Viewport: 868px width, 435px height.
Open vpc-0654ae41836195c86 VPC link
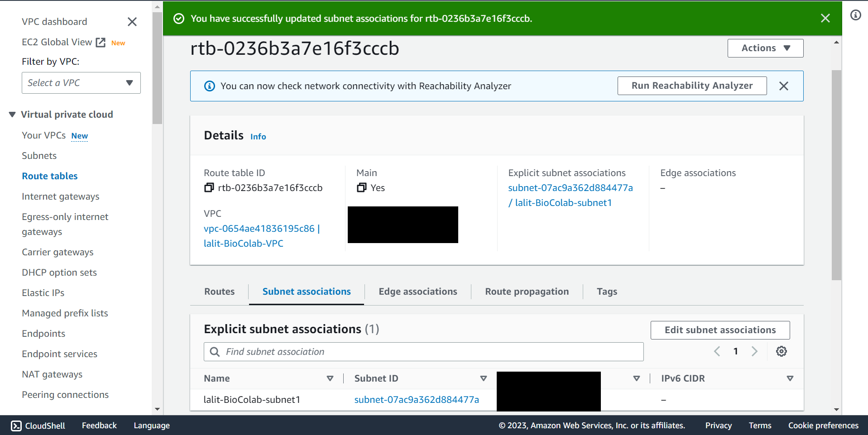pos(262,236)
